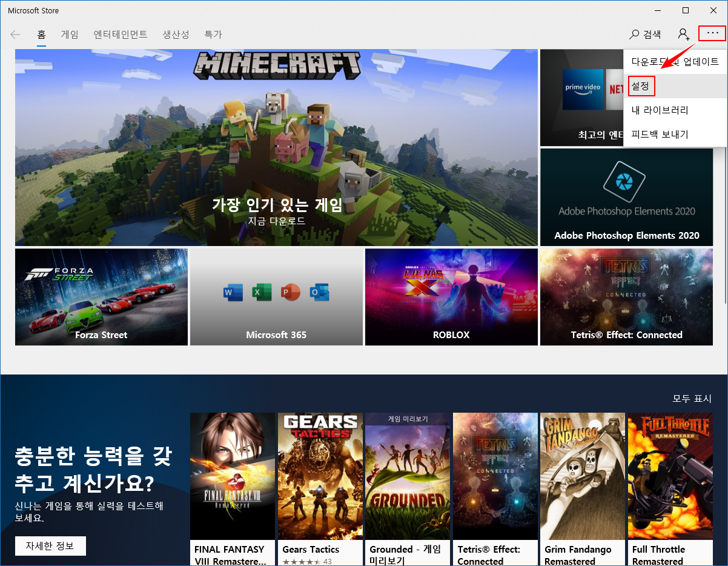The height and width of the screenshot is (566, 728).
Task: Click the 자세한 정보 button
Action: click(x=50, y=545)
